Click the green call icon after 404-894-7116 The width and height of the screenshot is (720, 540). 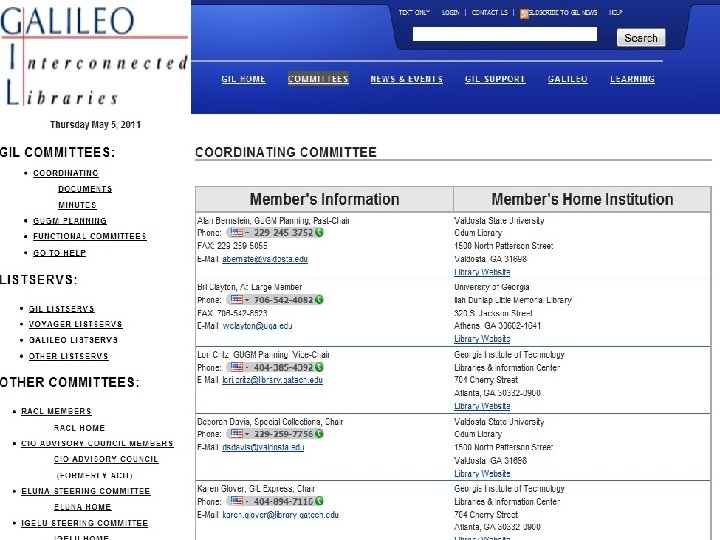[x=319, y=501]
